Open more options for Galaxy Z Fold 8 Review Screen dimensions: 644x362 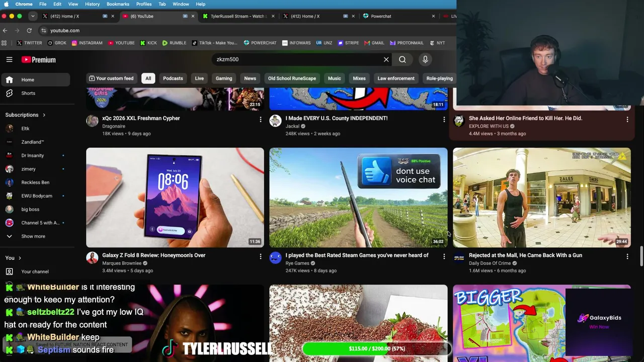click(x=260, y=256)
